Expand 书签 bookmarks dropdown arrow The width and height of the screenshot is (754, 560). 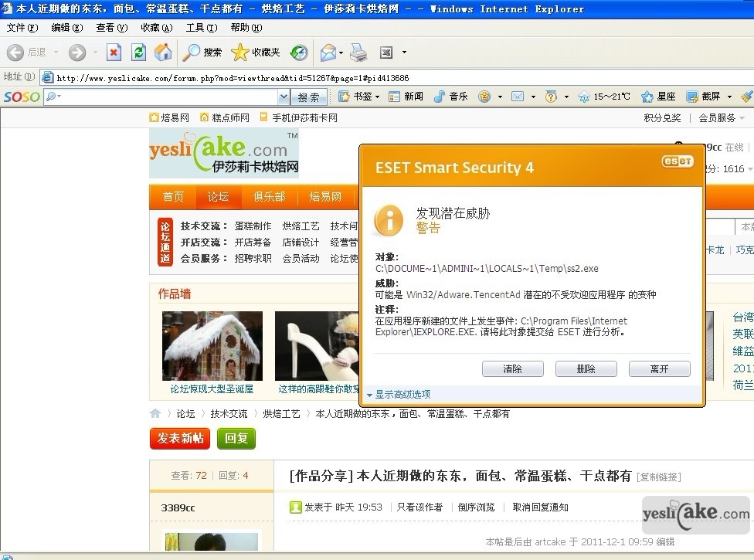coord(378,97)
